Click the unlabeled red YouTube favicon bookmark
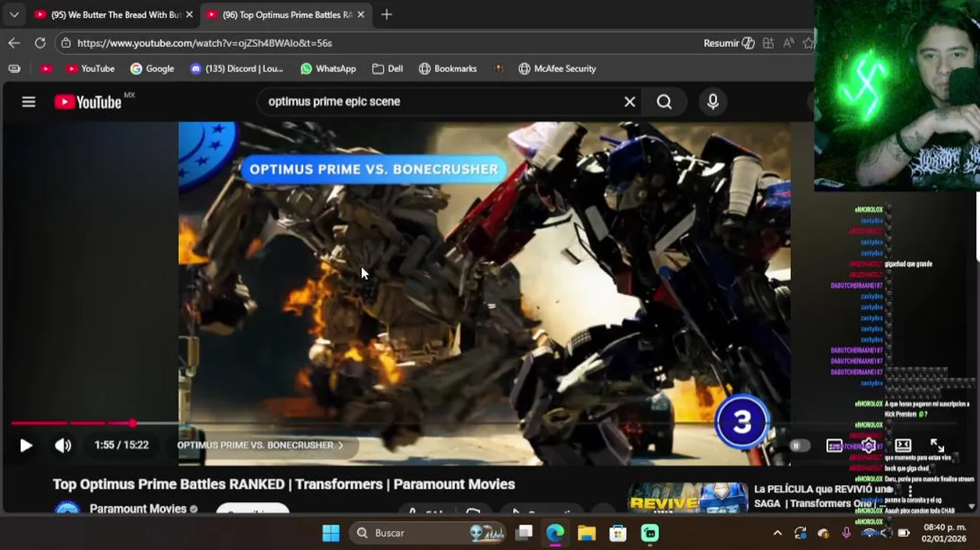Screen dimensions: 980x550 coord(46,69)
